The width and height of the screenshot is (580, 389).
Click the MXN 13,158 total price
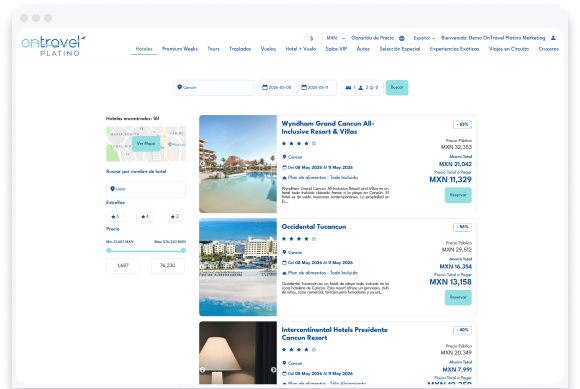pyautogui.click(x=451, y=282)
